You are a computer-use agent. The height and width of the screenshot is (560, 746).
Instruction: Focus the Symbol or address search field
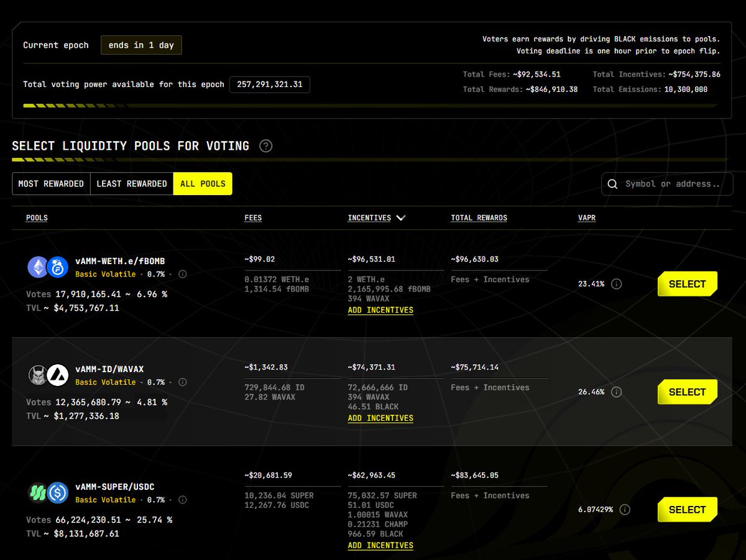pos(667,184)
